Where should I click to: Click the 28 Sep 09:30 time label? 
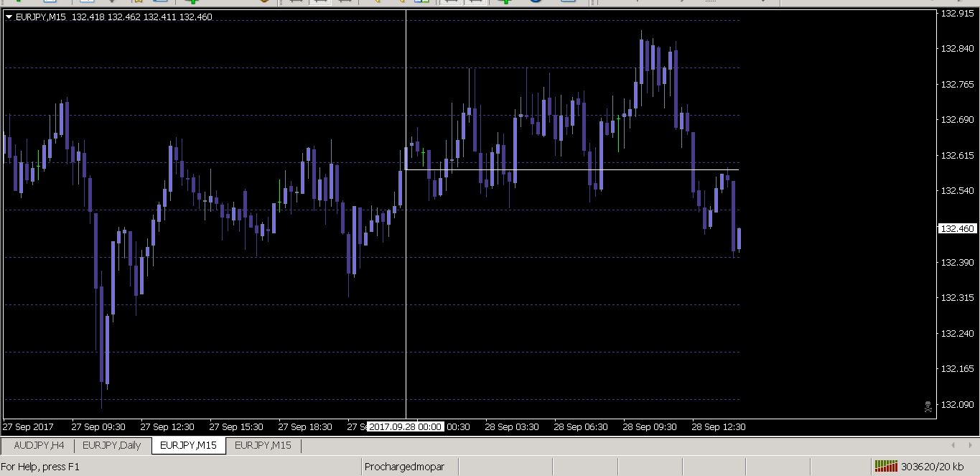click(650, 426)
